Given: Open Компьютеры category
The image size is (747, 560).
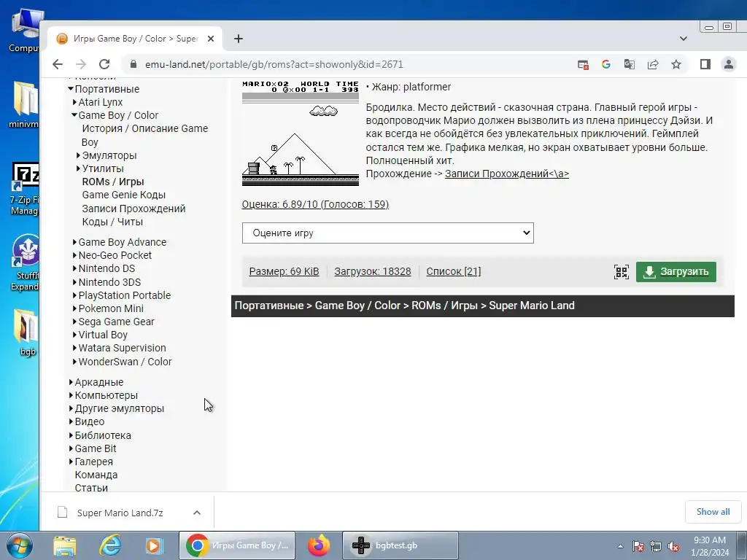Looking at the screenshot, I should point(107,395).
